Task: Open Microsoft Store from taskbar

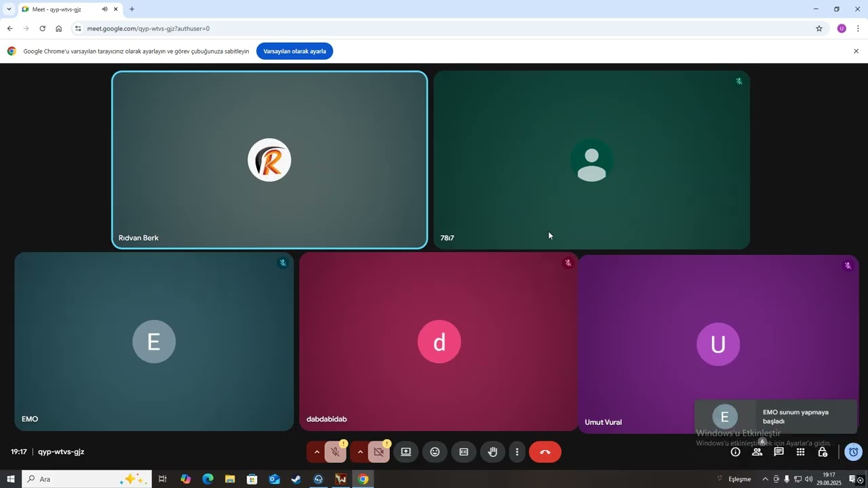Action: [x=252, y=479]
